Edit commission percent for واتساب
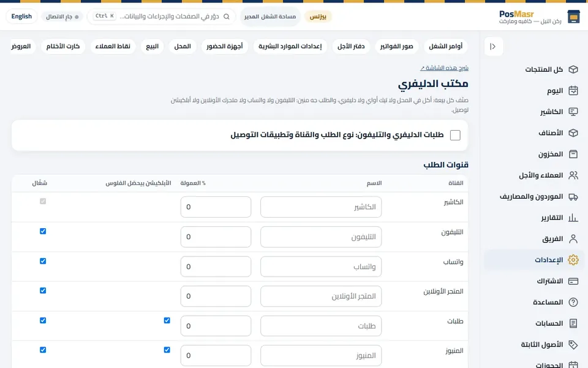This screenshot has width=588, height=368. [216, 267]
